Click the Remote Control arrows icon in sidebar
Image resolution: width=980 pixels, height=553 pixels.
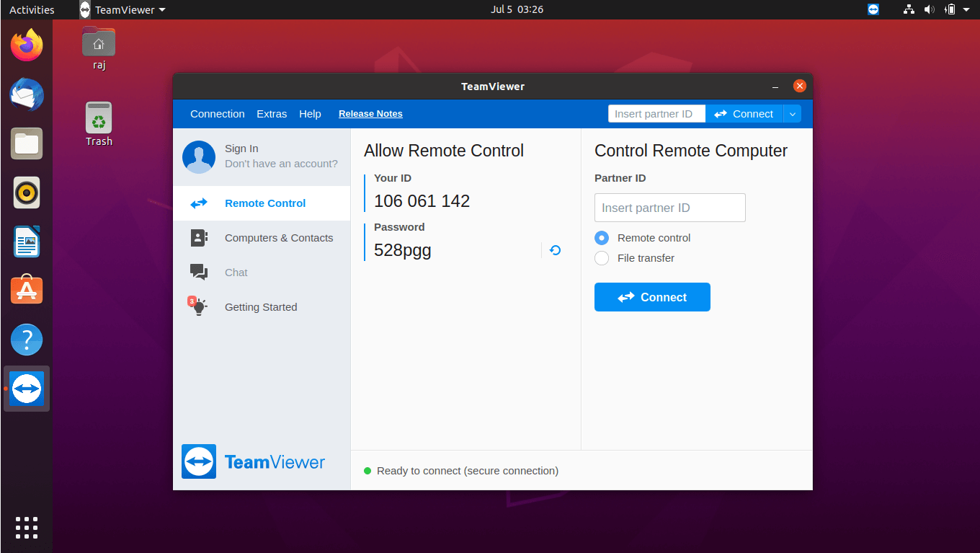click(199, 203)
